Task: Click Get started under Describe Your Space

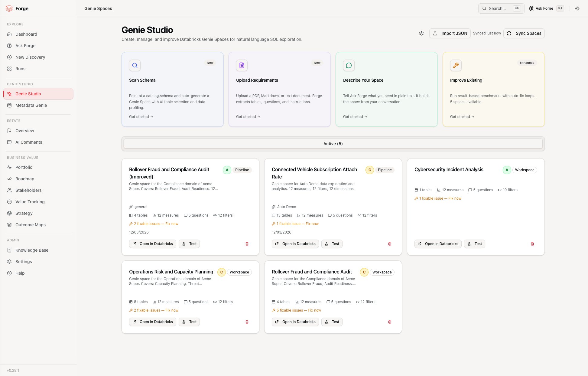Action: 355,117
